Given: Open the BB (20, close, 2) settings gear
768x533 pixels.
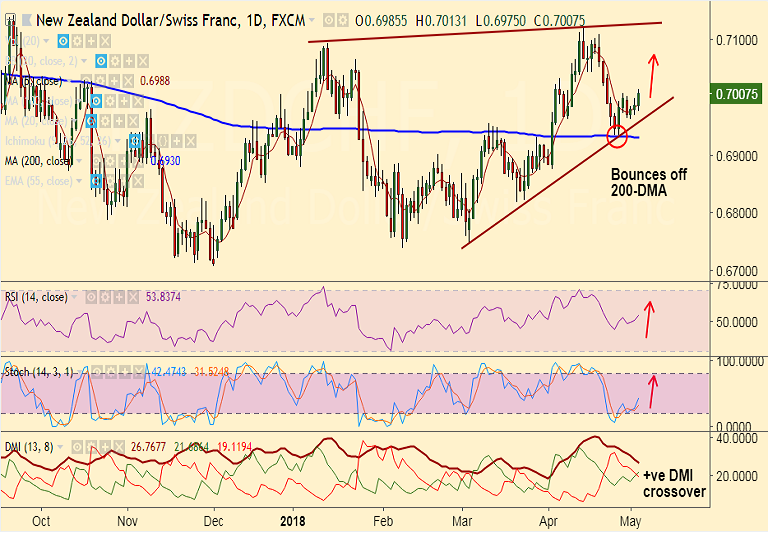Looking at the screenshot, I should click(115, 61).
